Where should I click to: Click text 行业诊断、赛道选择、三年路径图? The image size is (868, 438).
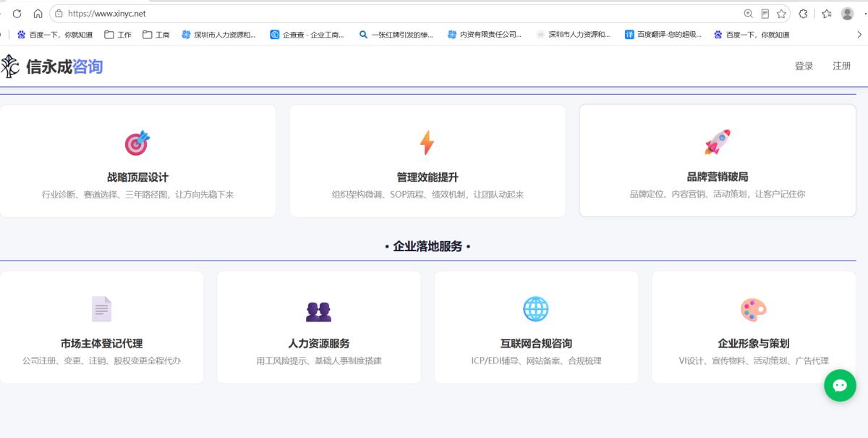(105, 195)
